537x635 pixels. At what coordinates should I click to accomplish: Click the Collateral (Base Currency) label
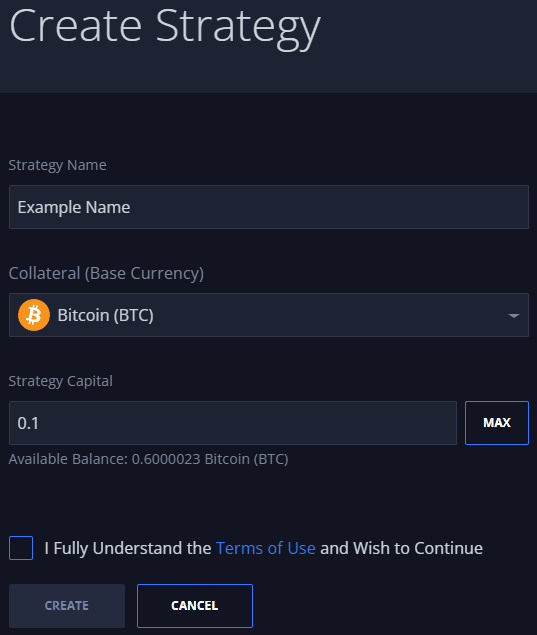coord(106,273)
